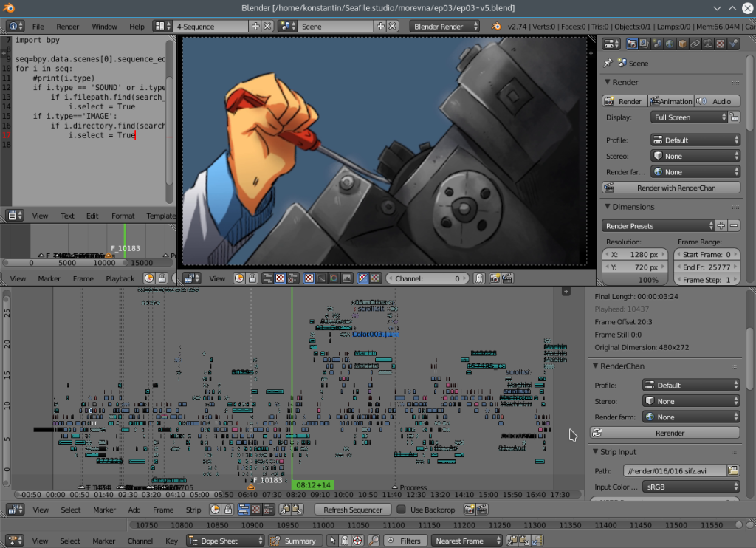Browse for the strip input file path
Screen dimensions: 756x548
click(x=733, y=470)
